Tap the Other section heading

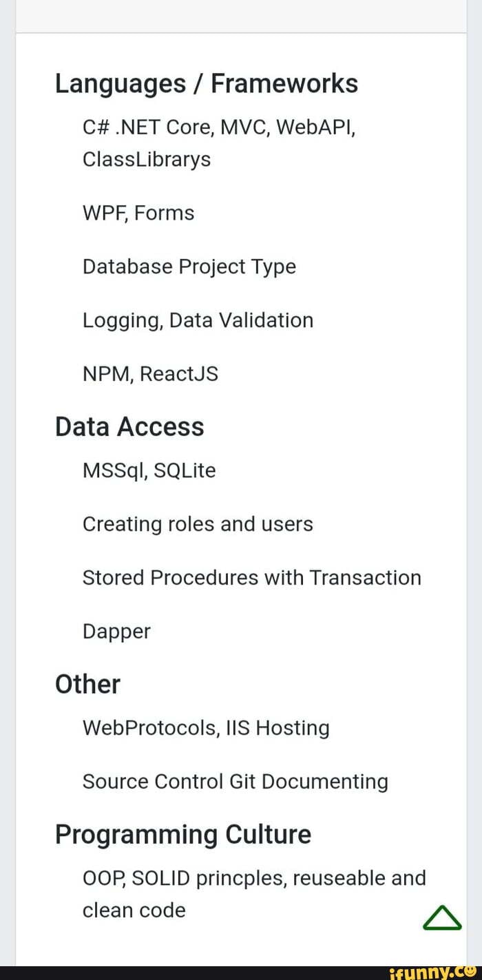pos(87,685)
